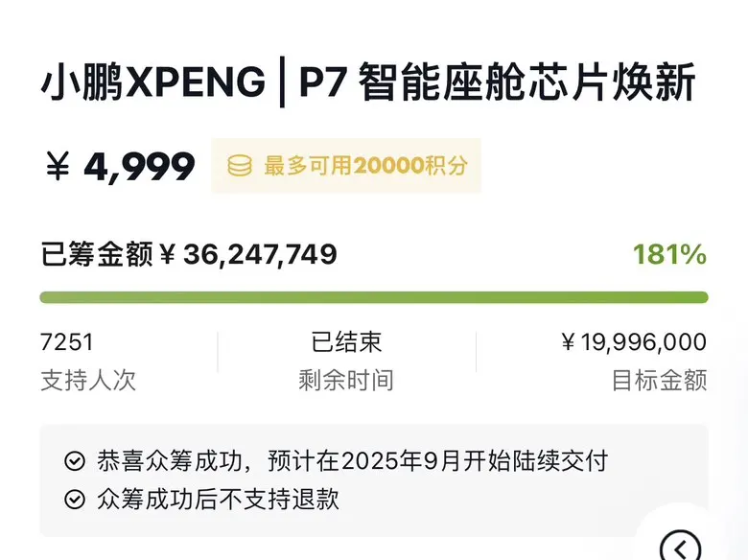The width and height of the screenshot is (748, 560).
Task: Click the 181% funding percentage
Action: (x=669, y=254)
